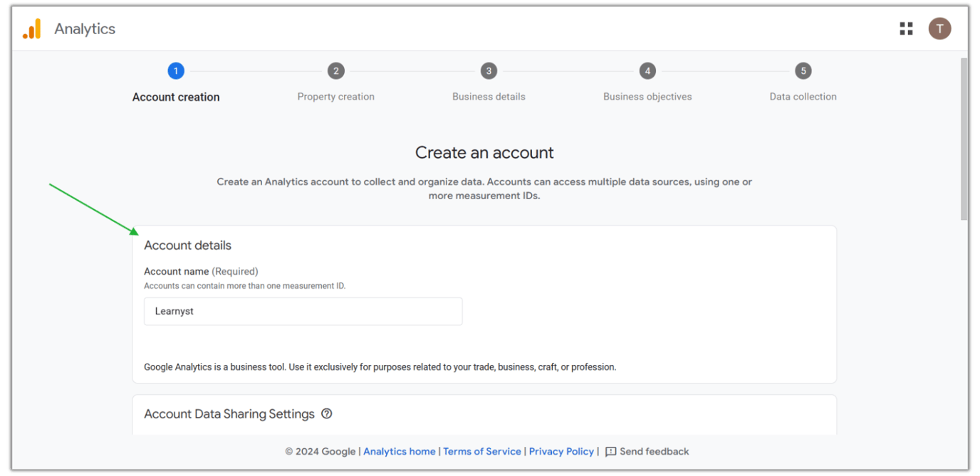This screenshot has height=476, width=980.
Task: Click the Google Analytics logo icon
Action: [x=31, y=28]
